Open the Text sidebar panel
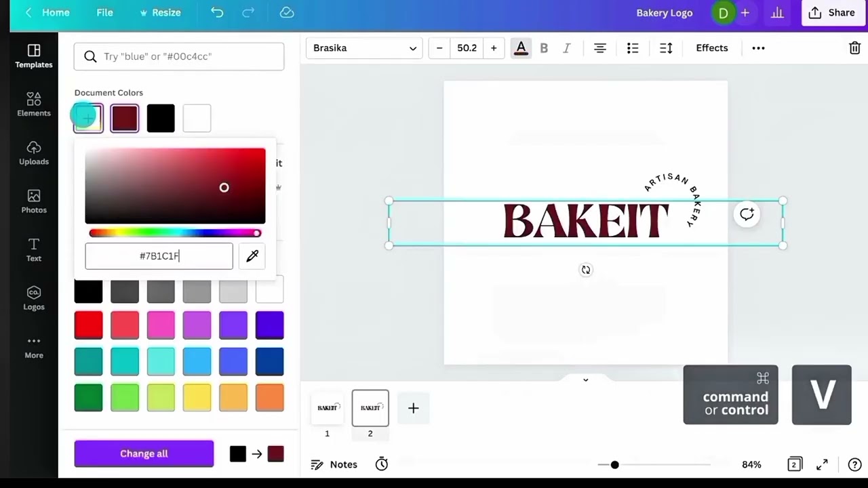 34,249
